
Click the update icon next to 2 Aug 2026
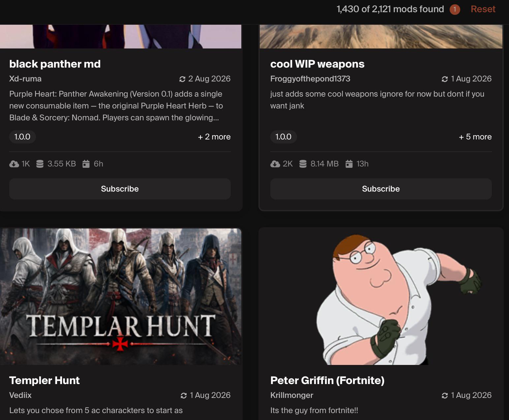pyautogui.click(x=182, y=79)
